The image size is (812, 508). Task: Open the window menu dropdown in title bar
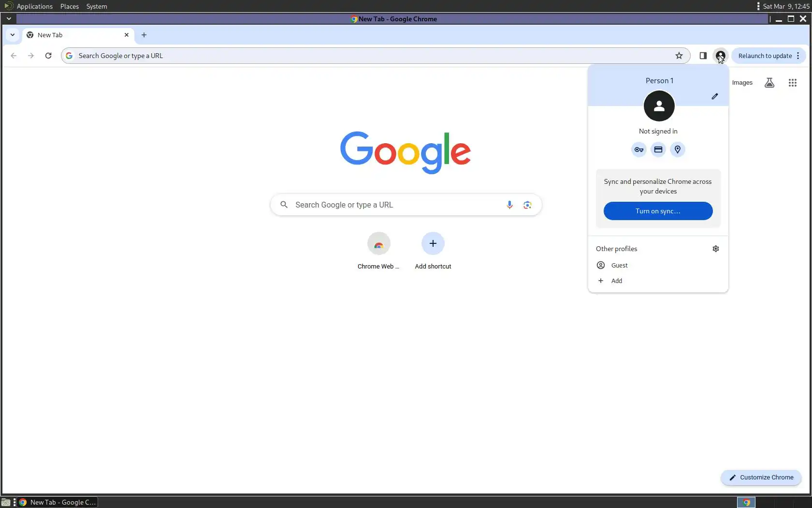click(9, 19)
